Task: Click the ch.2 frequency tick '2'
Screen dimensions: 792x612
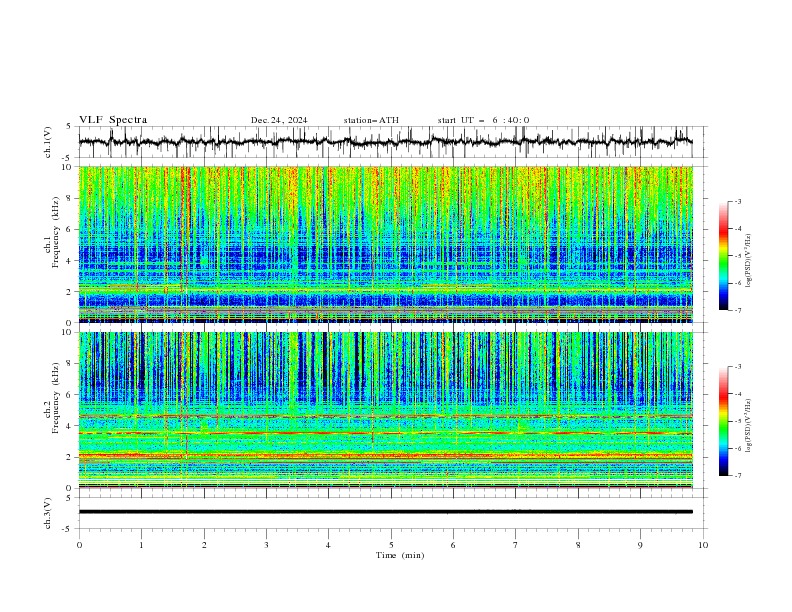Action: [70, 457]
